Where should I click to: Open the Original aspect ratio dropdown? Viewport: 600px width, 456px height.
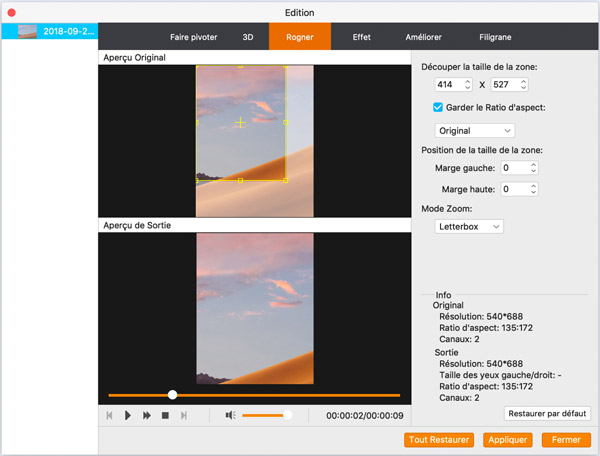point(475,131)
